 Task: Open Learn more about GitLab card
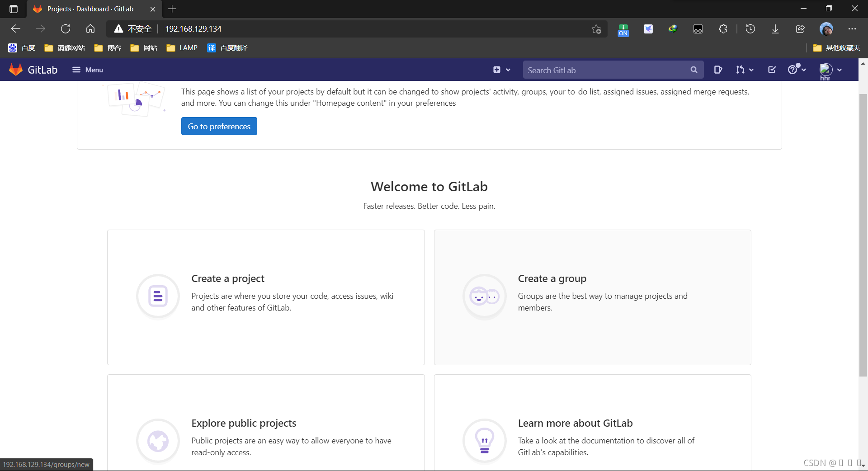(x=593, y=423)
